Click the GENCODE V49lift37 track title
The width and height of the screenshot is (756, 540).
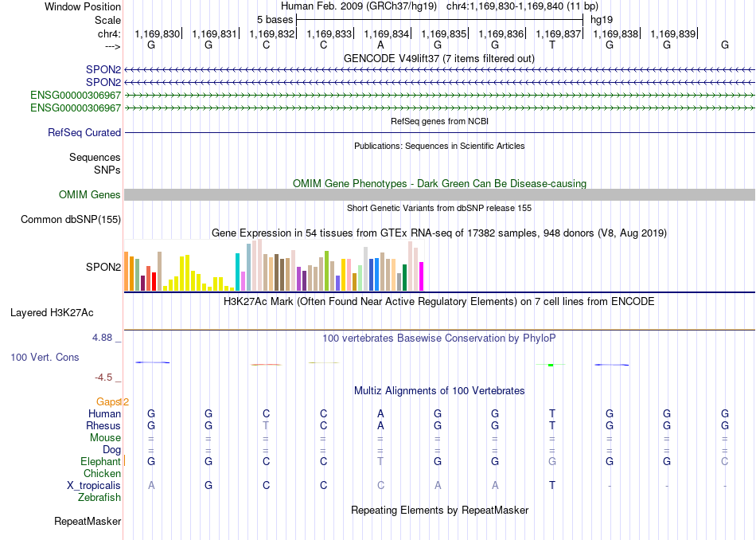[x=439, y=59]
